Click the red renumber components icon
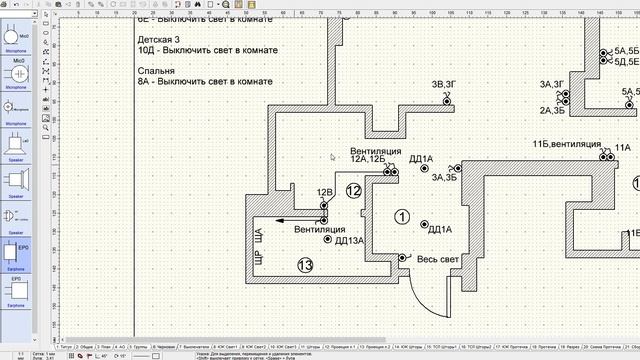 pyautogui.click(x=178, y=4)
